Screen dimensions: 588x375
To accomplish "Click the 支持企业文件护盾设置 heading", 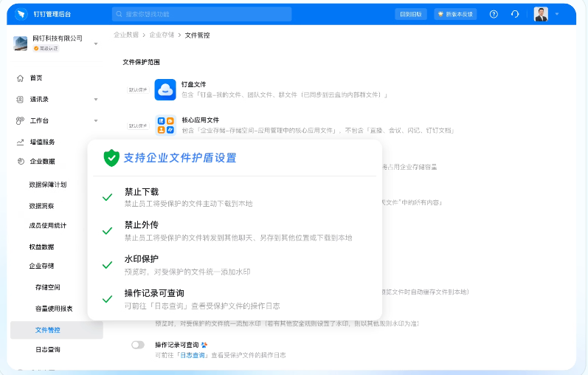I will [x=180, y=158].
